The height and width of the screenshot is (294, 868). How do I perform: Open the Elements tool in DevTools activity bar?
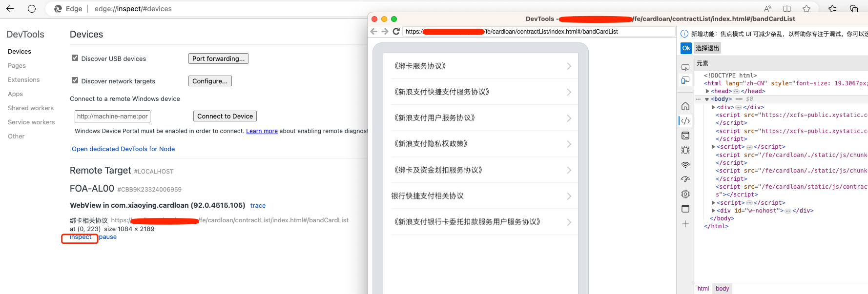point(685,120)
